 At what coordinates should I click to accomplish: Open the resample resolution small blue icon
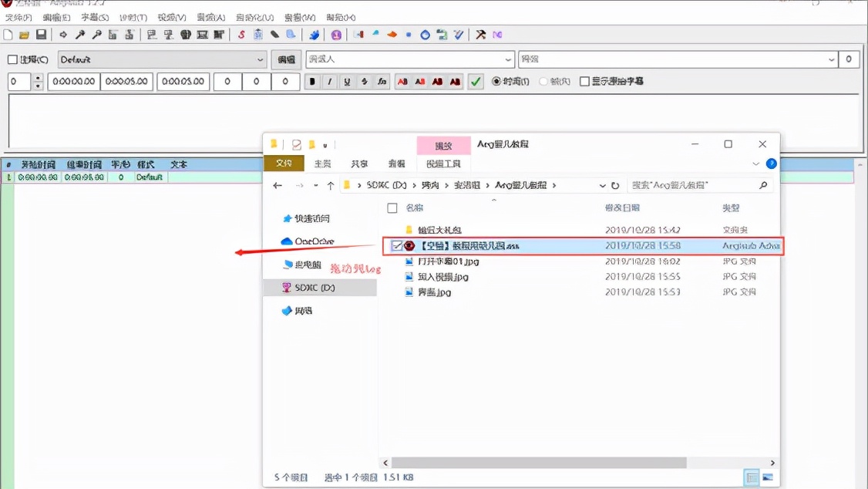point(409,35)
